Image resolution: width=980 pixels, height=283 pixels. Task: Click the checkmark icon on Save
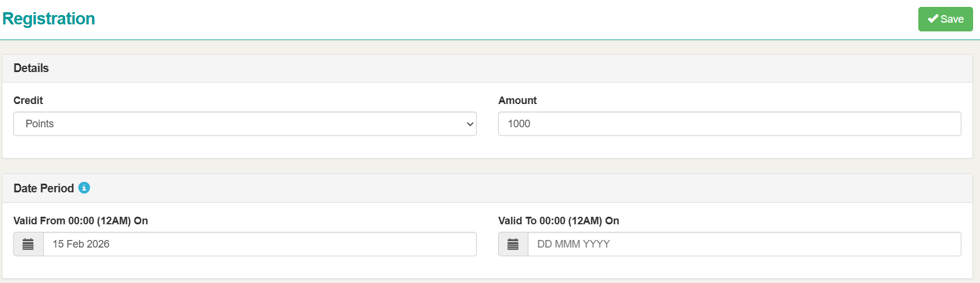point(933,19)
